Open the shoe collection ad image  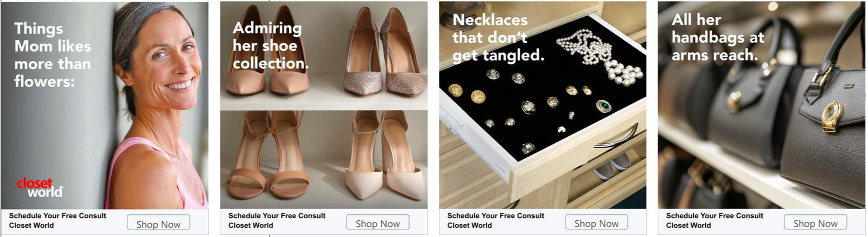(324, 105)
